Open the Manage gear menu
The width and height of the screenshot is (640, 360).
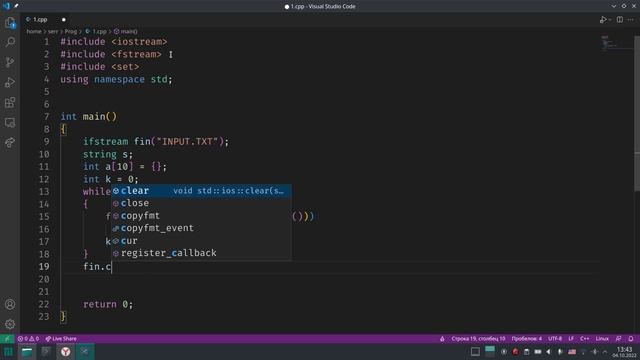(x=10, y=324)
